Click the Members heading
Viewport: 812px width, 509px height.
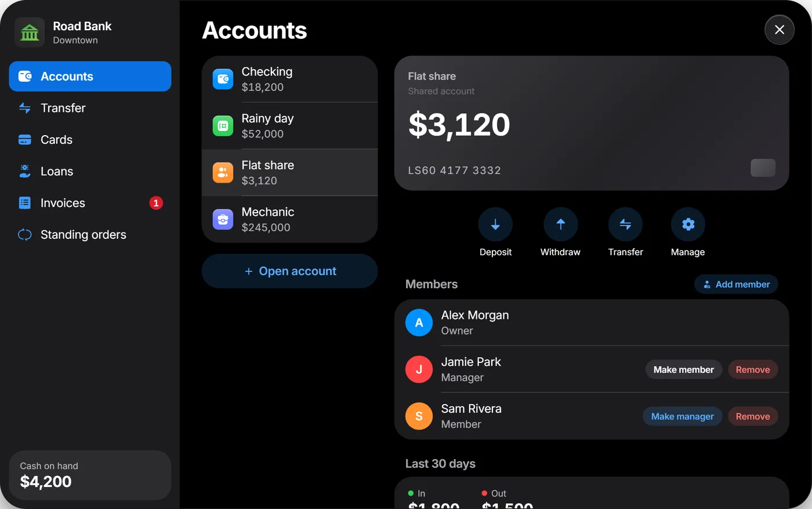432,284
